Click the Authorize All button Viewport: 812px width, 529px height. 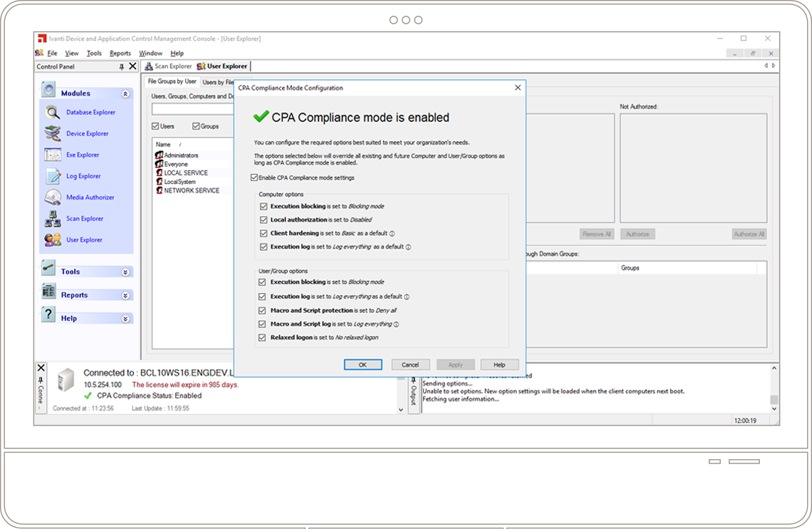click(x=749, y=234)
